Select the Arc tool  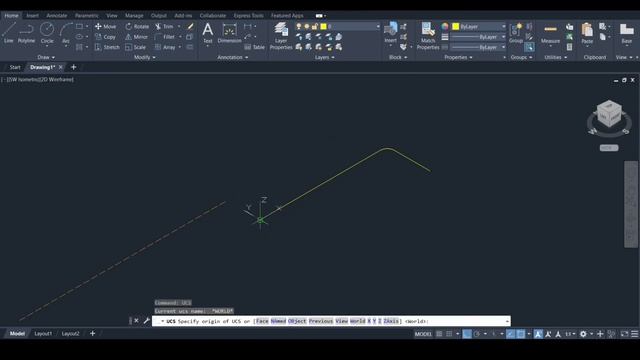pyautogui.click(x=65, y=33)
